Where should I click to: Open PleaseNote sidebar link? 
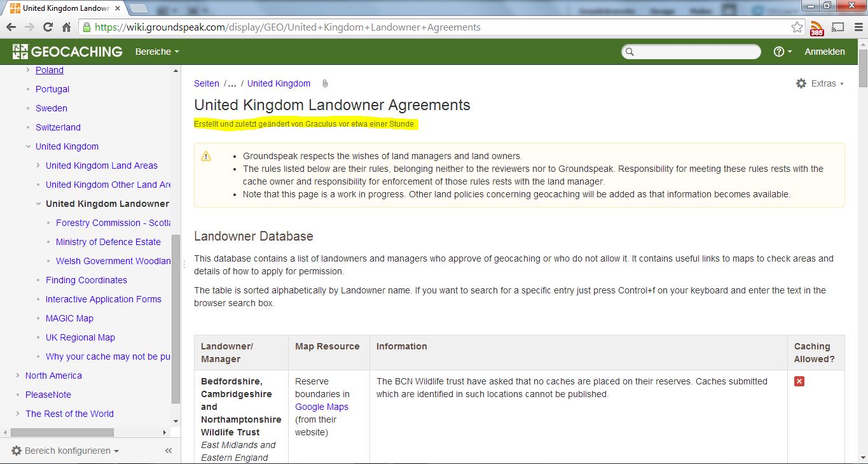[48, 395]
